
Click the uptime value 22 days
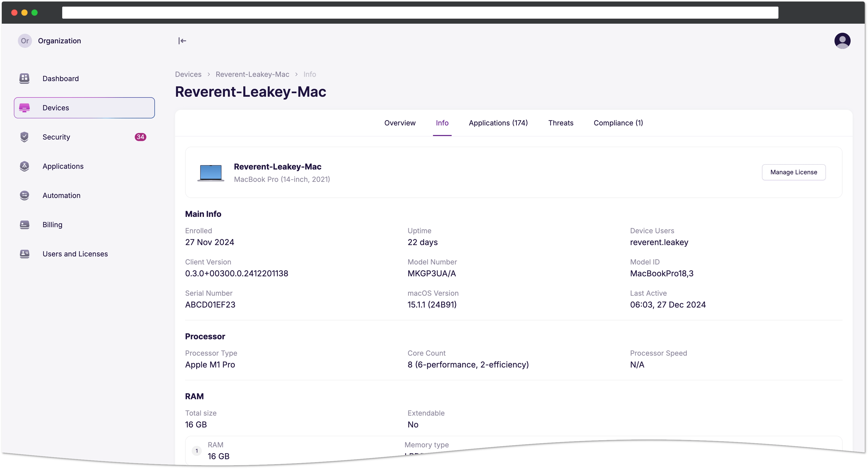point(423,242)
